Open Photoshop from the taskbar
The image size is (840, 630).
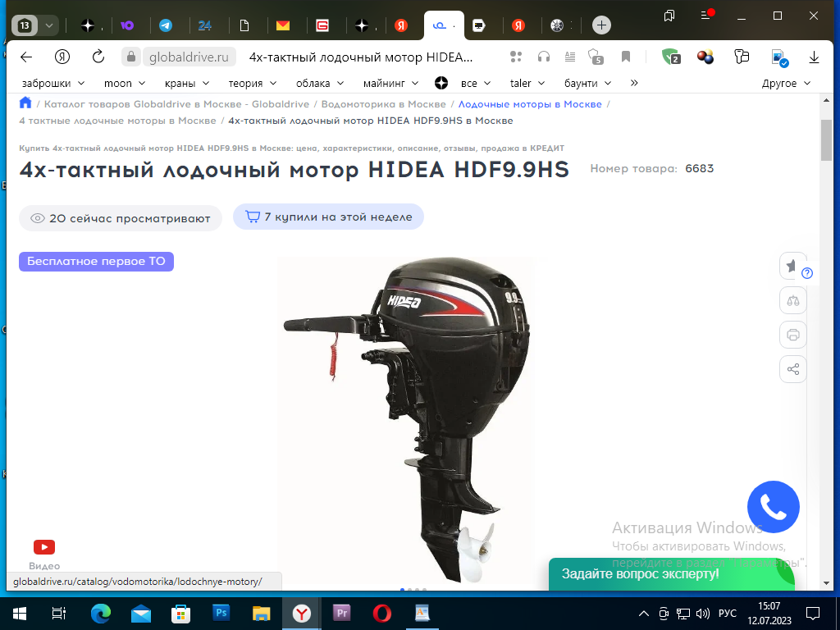tap(221, 613)
